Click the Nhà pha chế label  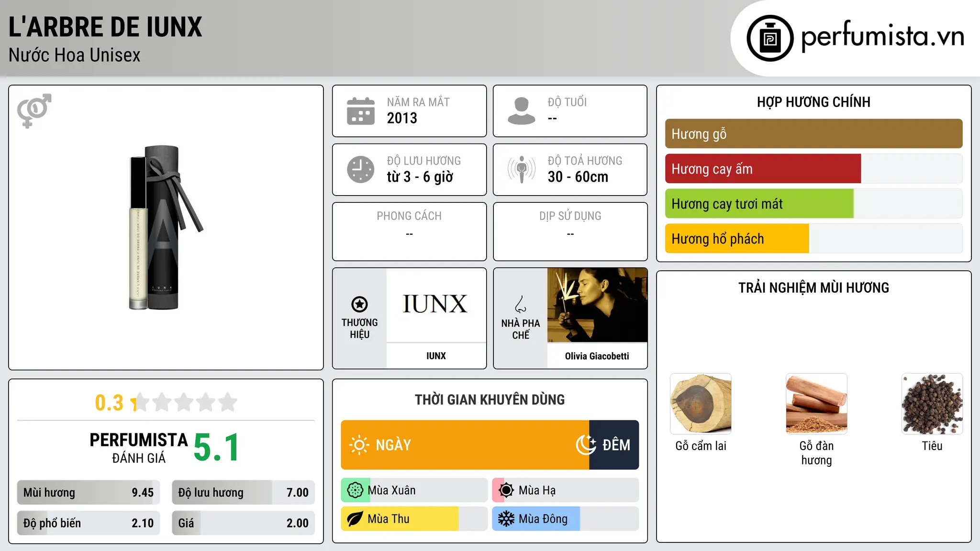click(521, 329)
